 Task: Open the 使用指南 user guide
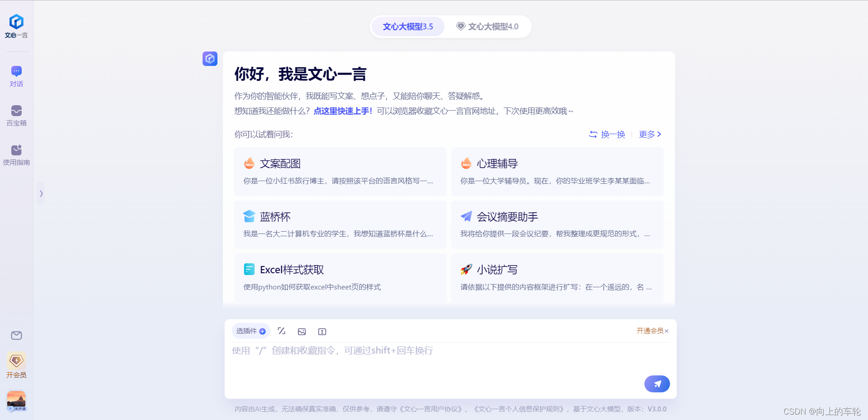16,155
